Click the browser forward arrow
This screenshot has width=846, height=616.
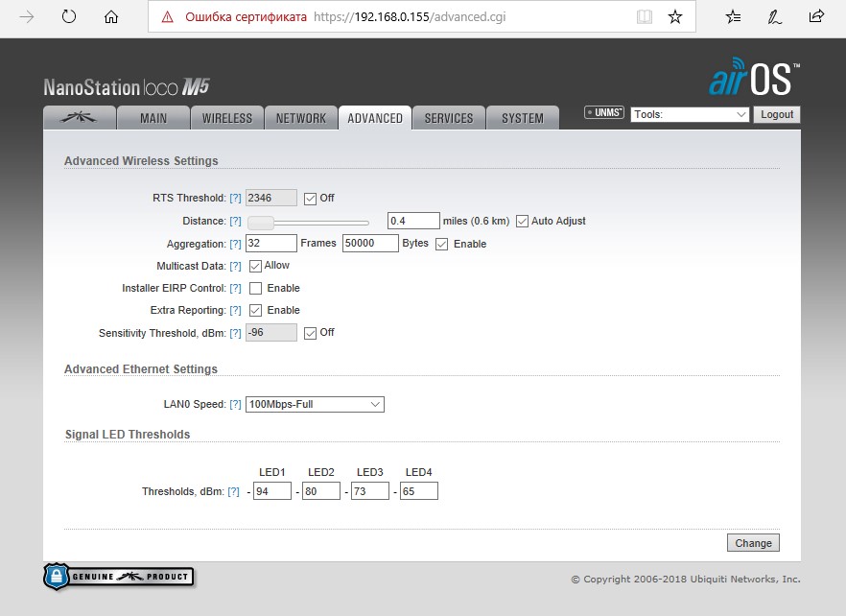(x=27, y=16)
